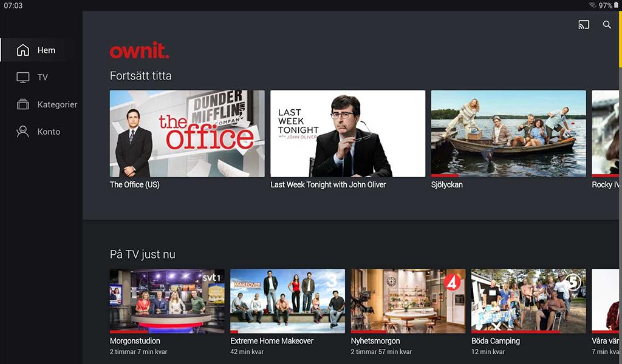This screenshot has width=622, height=364.
Task: Click the 'Böda Camping' title text
Action: [496, 340]
